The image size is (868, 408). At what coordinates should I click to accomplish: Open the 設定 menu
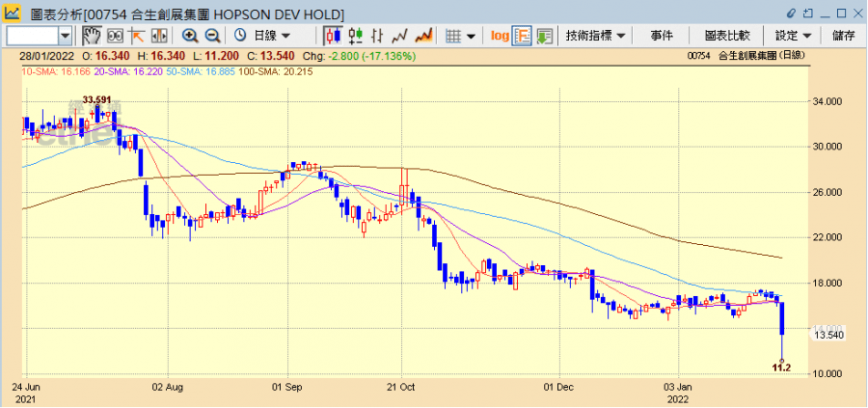(x=793, y=36)
